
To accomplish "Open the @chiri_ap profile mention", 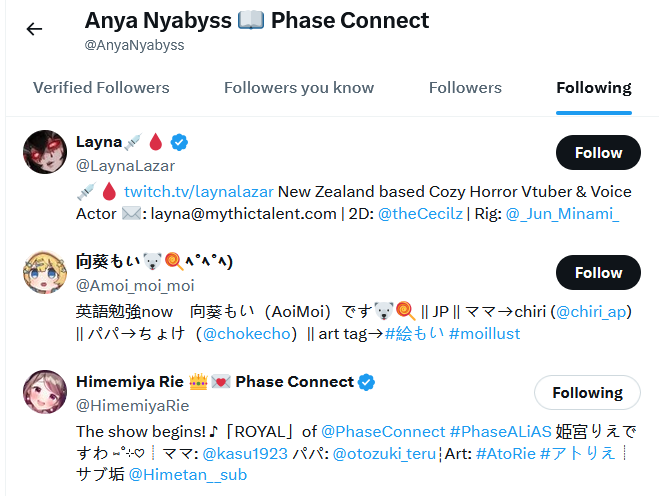I will click(x=591, y=312).
